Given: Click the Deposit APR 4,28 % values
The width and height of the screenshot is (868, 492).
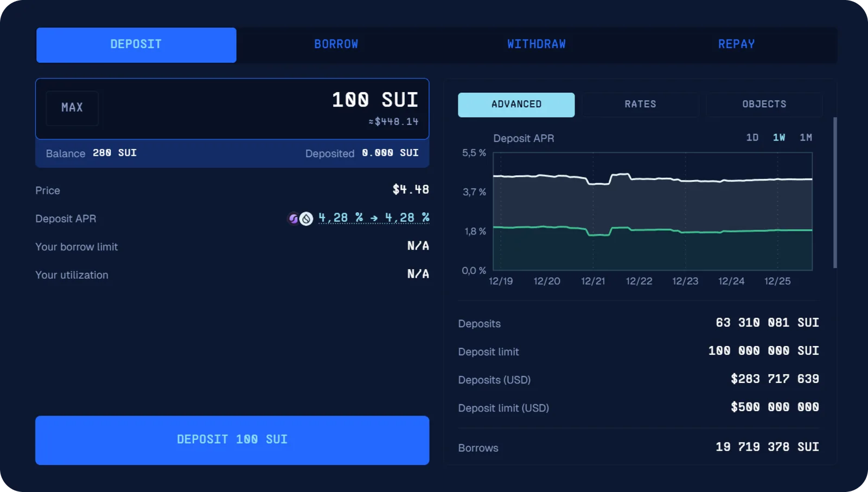Looking at the screenshot, I should pyautogui.click(x=374, y=218).
